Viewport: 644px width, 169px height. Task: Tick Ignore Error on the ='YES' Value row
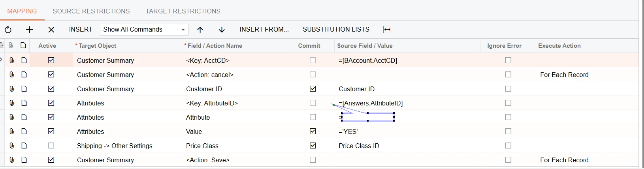(x=508, y=131)
